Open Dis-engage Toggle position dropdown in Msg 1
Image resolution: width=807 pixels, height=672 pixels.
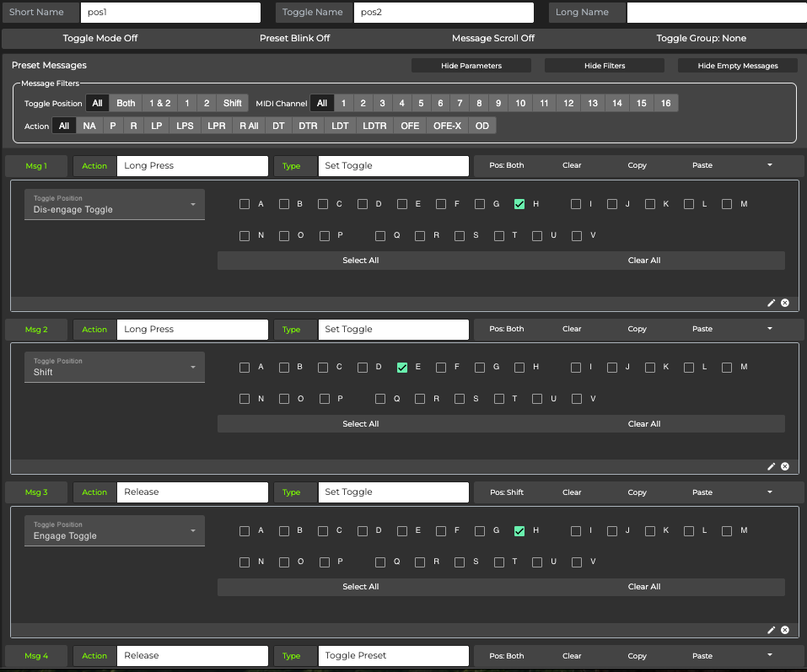(114, 204)
